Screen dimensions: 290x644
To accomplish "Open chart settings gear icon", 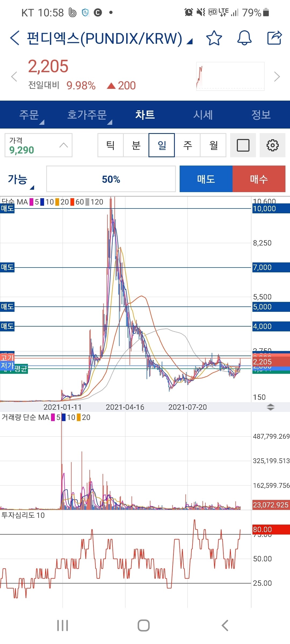I will pos(272,145).
